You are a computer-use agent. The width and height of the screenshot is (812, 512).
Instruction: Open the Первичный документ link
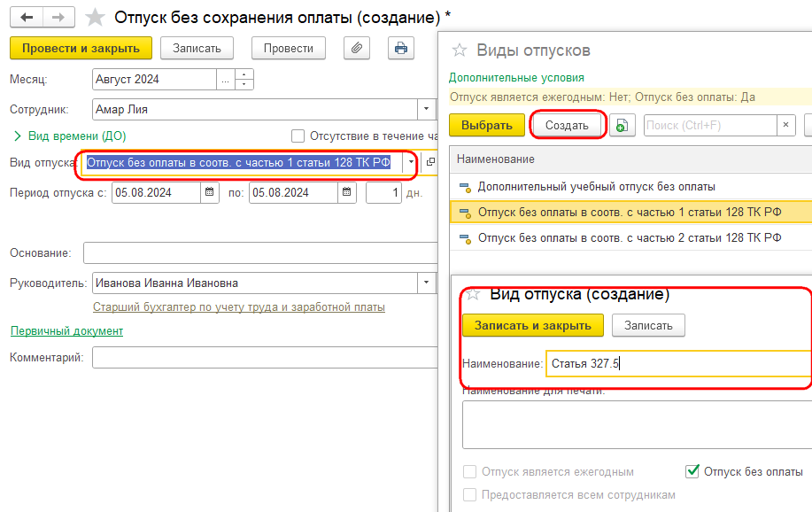(66, 330)
